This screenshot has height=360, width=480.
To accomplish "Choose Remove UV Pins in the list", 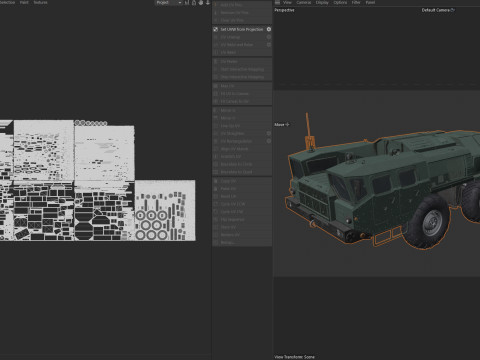I will tap(242, 13).
